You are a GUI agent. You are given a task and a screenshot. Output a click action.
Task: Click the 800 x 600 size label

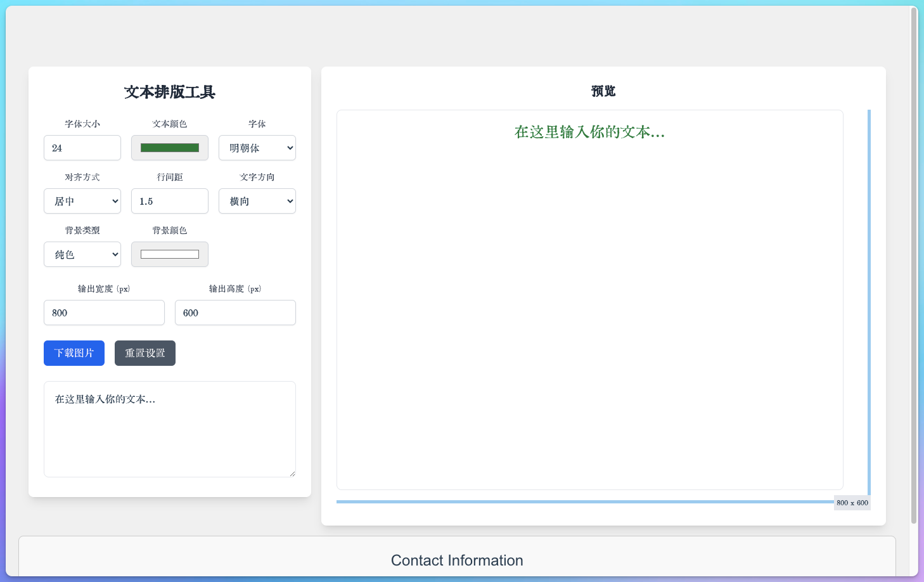852,503
